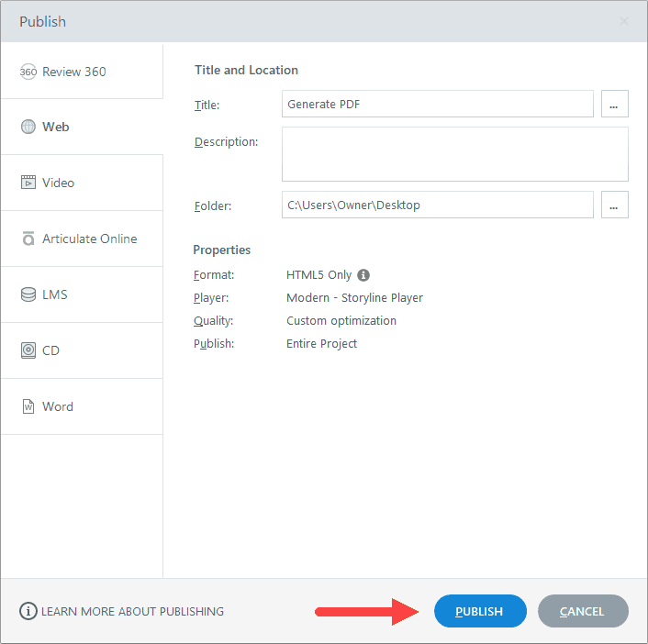
Task: Switch to the Video publish tab
Action: (x=82, y=183)
